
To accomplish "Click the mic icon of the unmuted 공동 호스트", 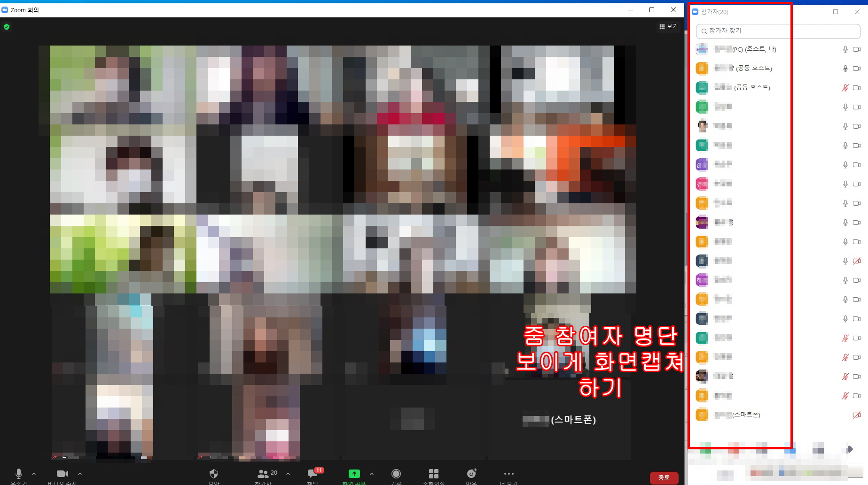I will [845, 69].
